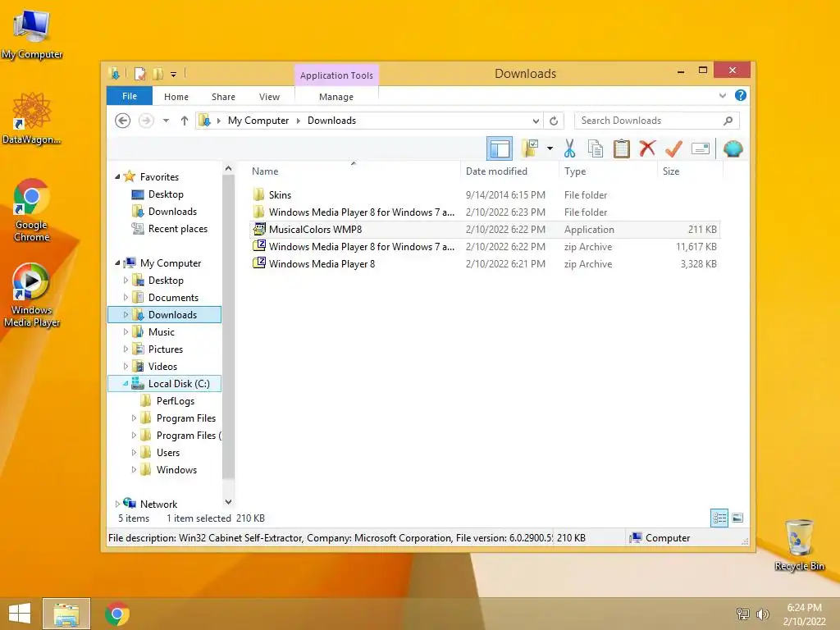Select Recent places under Favorites
840x630 pixels.
point(177,229)
